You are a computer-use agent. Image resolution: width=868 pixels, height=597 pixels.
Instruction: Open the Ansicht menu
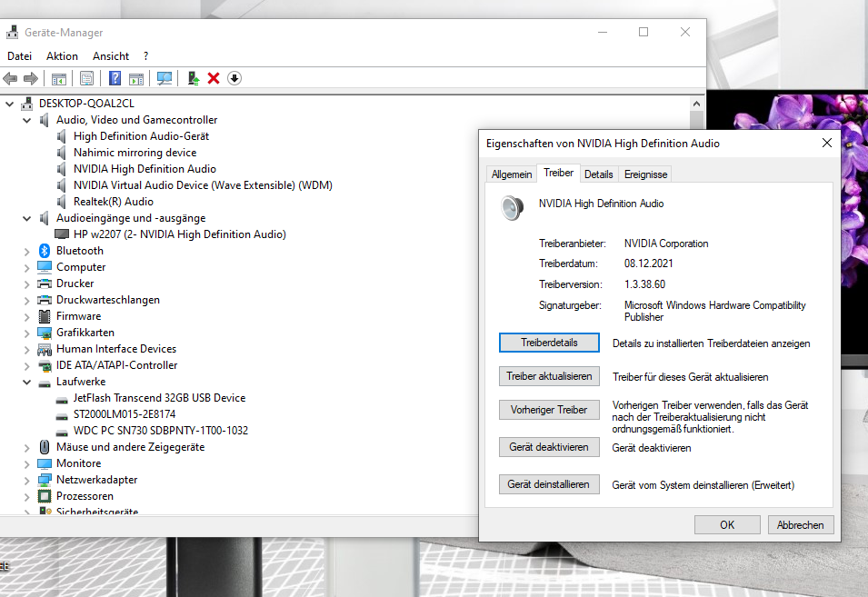(111, 55)
